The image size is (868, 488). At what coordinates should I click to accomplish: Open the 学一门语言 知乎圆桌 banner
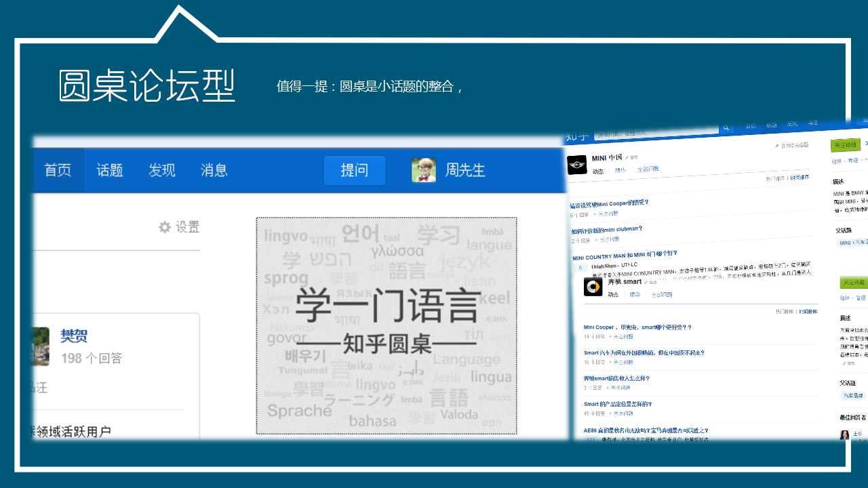387,326
